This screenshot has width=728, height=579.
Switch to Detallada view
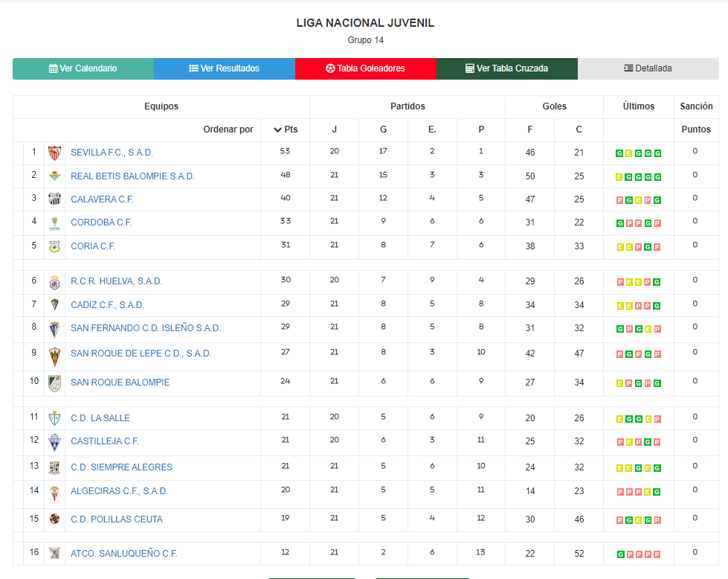(x=648, y=68)
